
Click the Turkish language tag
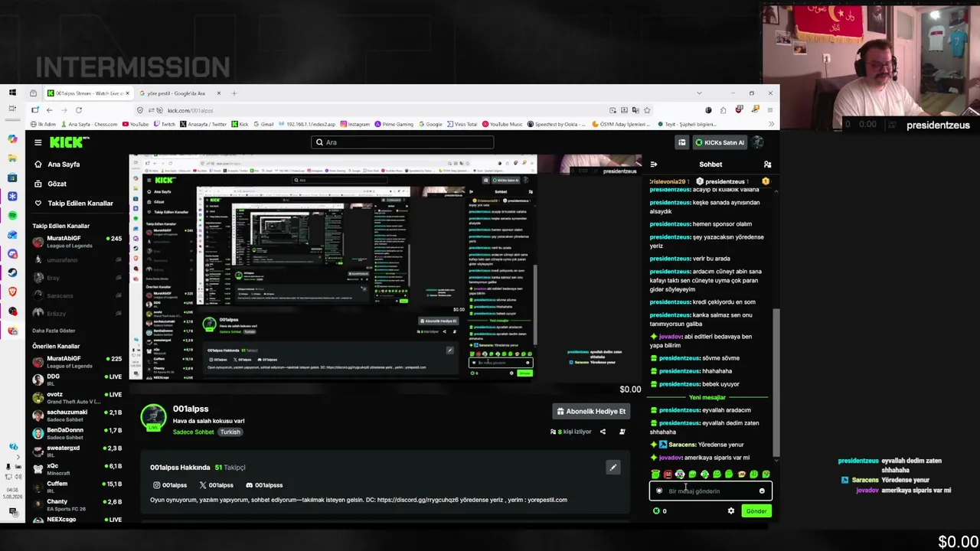[x=230, y=432]
